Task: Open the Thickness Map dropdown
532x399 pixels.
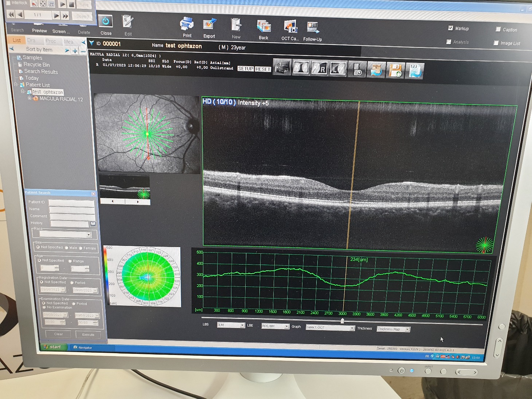Action: [x=393, y=329]
